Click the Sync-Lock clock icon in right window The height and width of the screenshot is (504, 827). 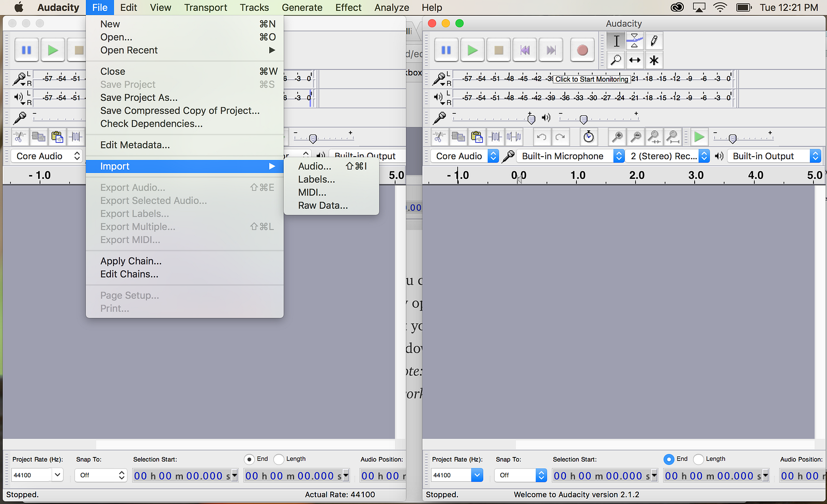[x=589, y=137]
